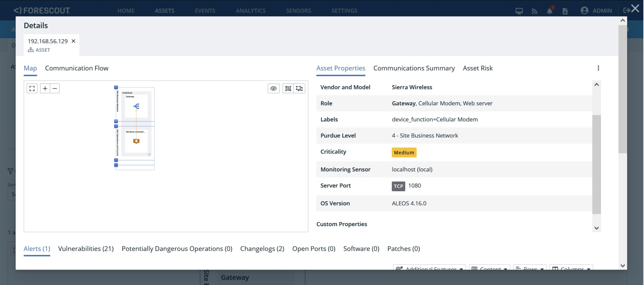Click the Asset Properties panel scrollbar

[x=596, y=164]
